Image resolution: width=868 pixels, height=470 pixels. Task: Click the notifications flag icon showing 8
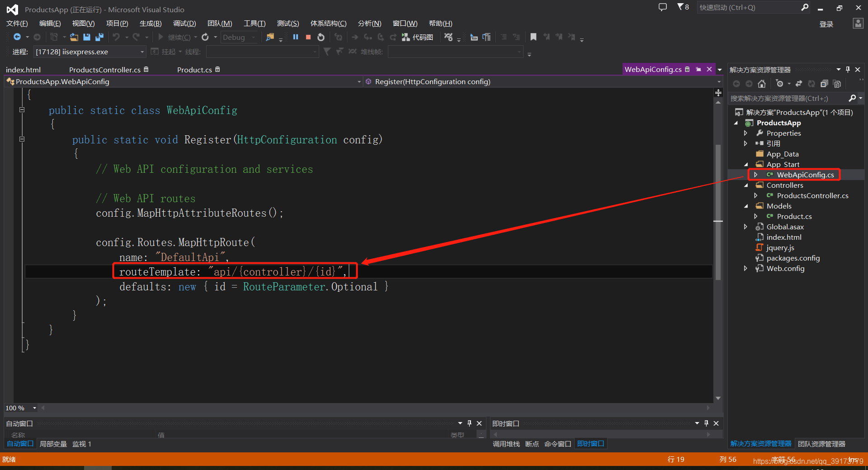(683, 7)
